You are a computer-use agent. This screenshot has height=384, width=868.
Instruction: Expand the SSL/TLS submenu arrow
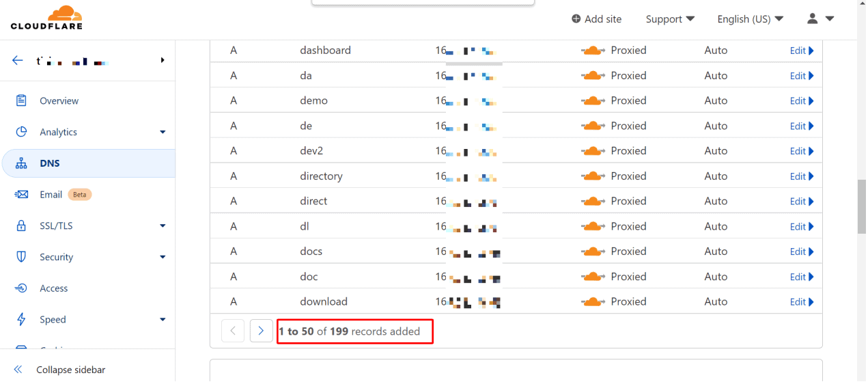coord(163,225)
